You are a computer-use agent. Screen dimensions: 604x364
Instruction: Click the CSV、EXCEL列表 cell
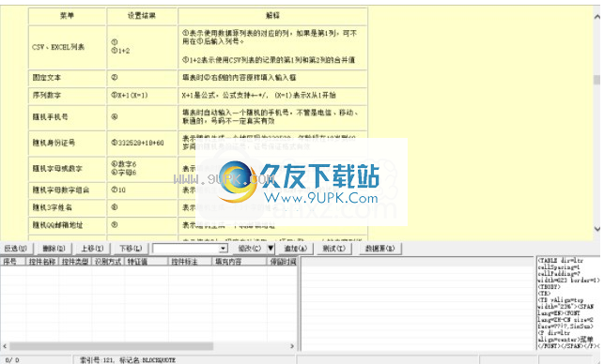(67, 47)
